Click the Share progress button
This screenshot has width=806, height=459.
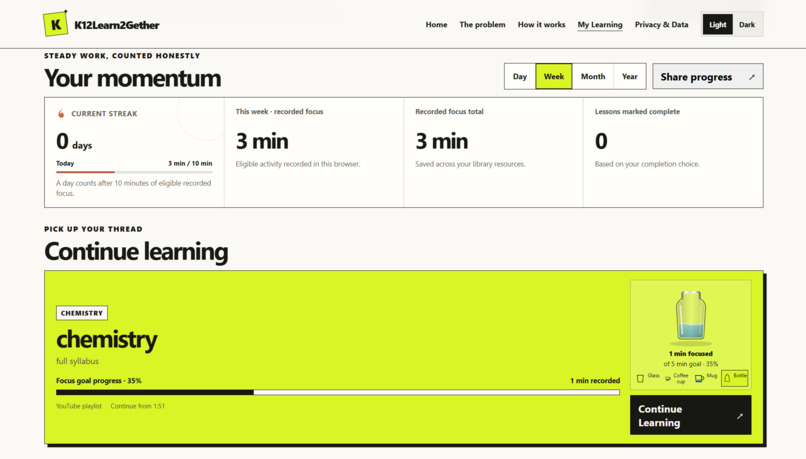pos(707,76)
